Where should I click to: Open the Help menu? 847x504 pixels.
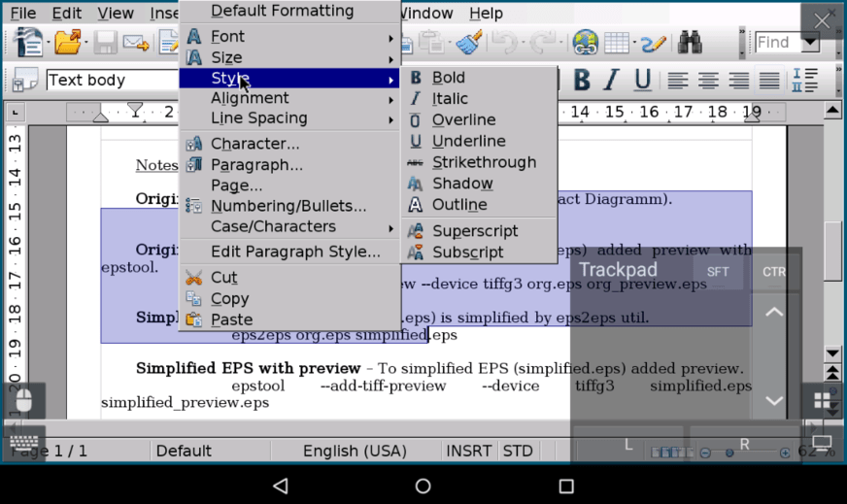pos(486,13)
